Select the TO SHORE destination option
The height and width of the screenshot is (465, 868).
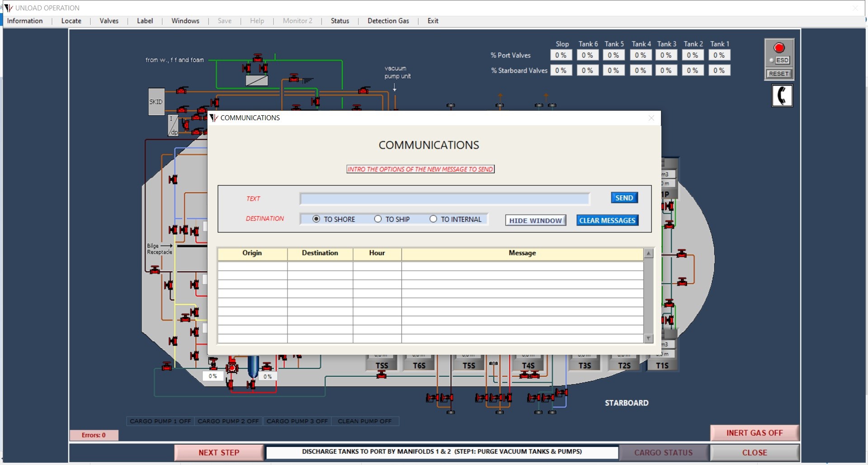point(316,219)
